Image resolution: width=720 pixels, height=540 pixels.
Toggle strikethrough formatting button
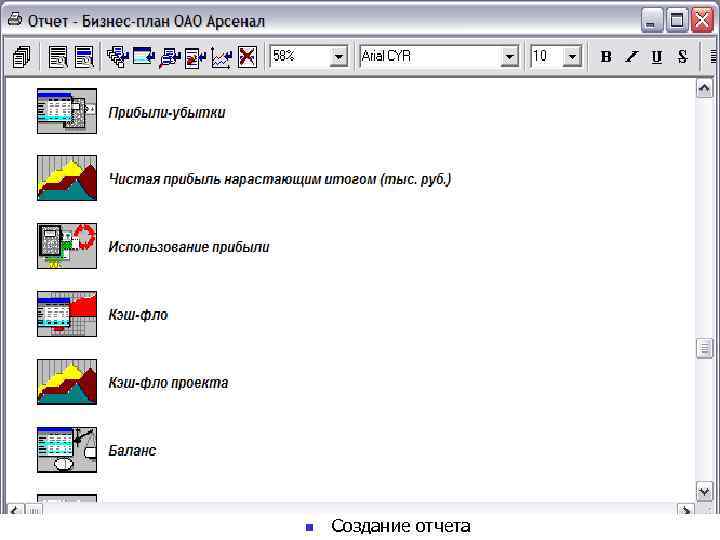pyautogui.click(x=682, y=56)
